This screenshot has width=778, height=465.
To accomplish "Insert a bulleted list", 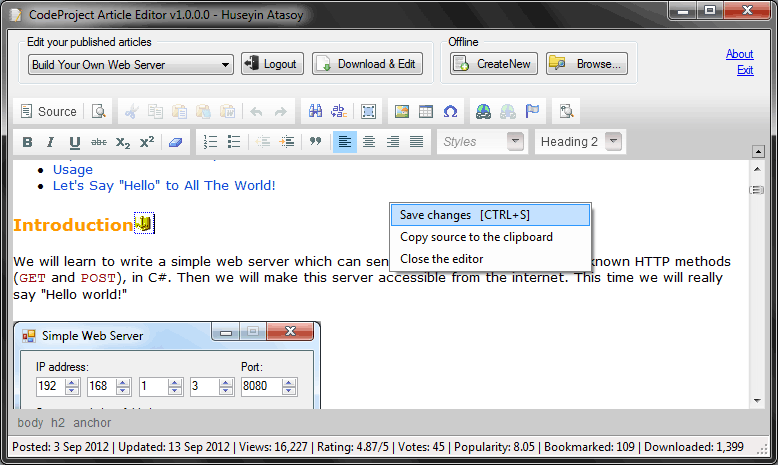I will (x=234, y=142).
